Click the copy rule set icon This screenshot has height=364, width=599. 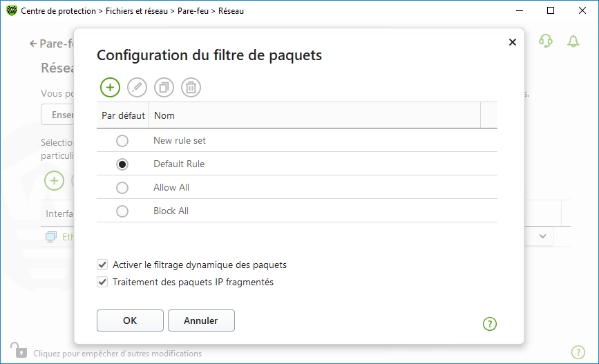coord(164,87)
